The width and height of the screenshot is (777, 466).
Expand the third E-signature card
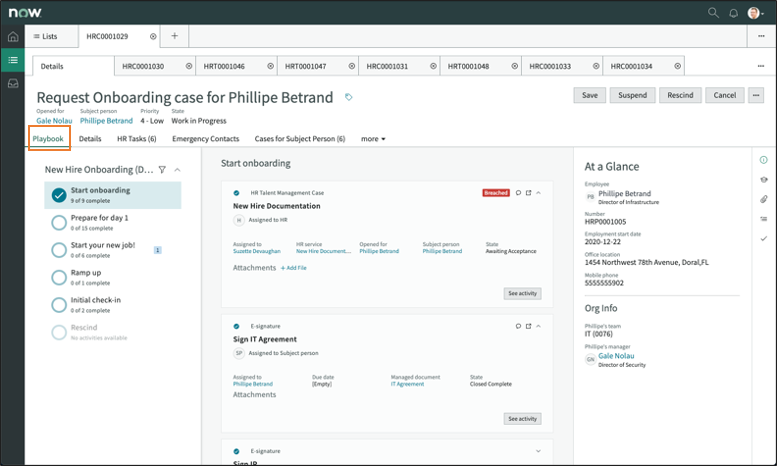(x=538, y=451)
